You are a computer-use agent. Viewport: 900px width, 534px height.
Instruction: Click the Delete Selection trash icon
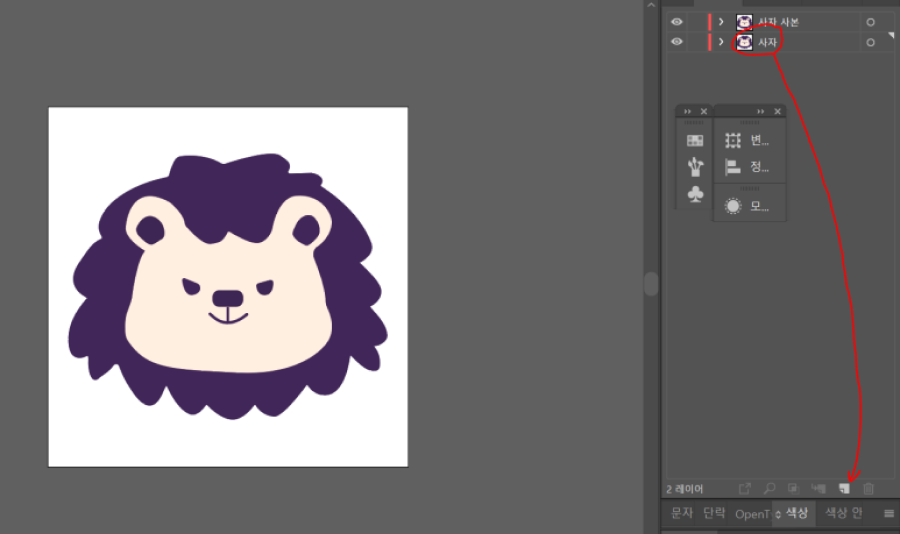coord(868,489)
